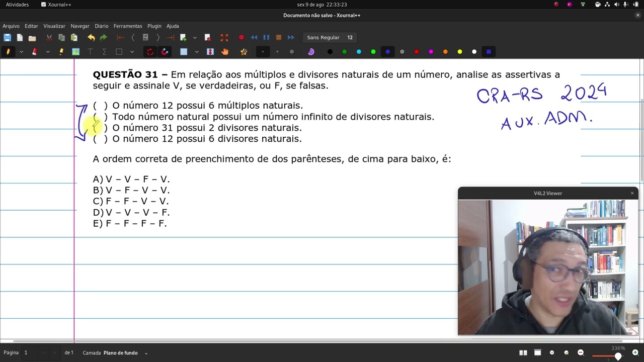644x362 pixels.
Task: Select the Insert Image tool
Action: (x=75, y=52)
